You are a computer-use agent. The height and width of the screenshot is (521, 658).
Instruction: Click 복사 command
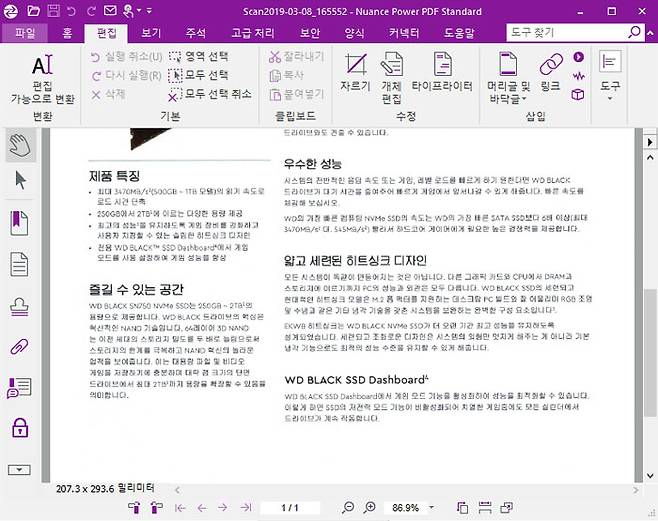click(286, 76)
